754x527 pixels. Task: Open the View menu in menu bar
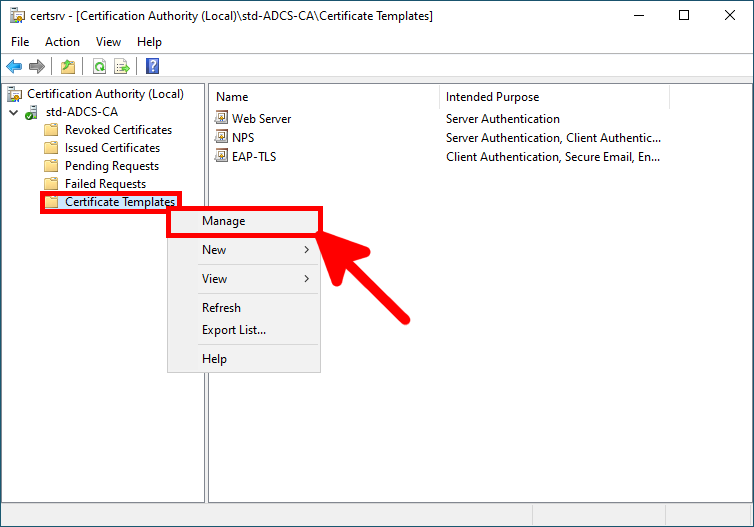pos(108,42)
